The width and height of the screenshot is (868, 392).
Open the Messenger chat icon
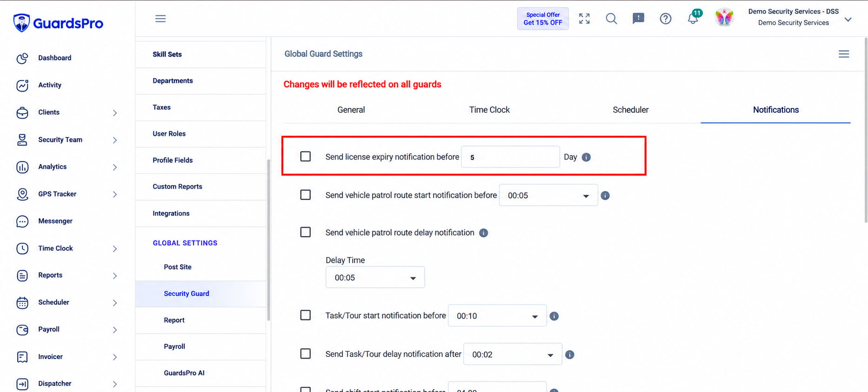coord(22,221)
